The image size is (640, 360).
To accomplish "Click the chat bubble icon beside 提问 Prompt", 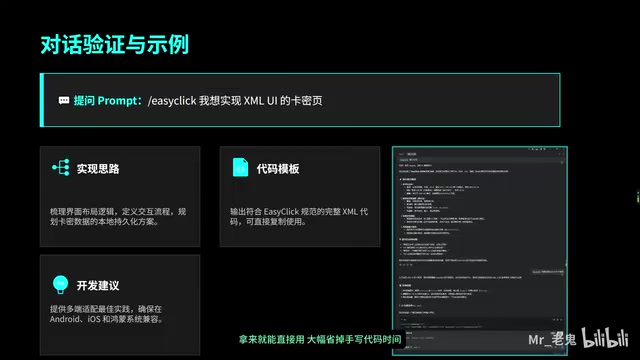I will pyautogui.click(x=64, y=100).
